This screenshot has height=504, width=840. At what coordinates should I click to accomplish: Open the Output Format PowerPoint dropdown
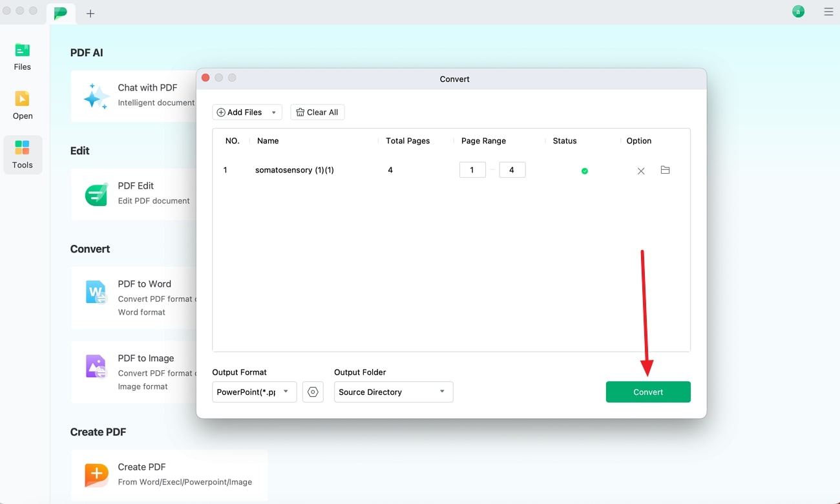click(255, 392)
